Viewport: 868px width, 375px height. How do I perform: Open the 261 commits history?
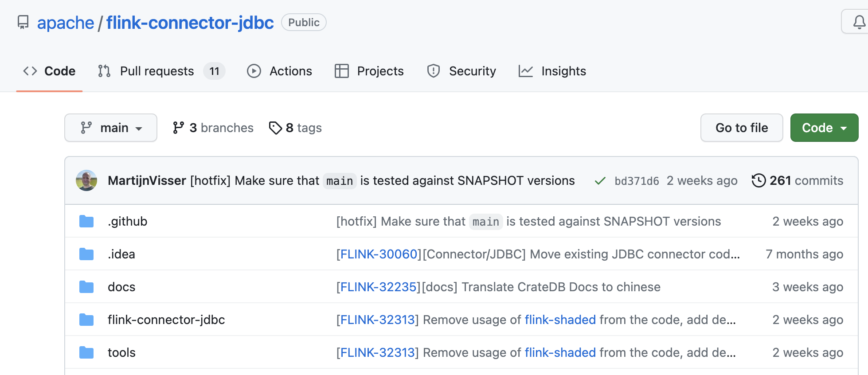tap(798, 180)
